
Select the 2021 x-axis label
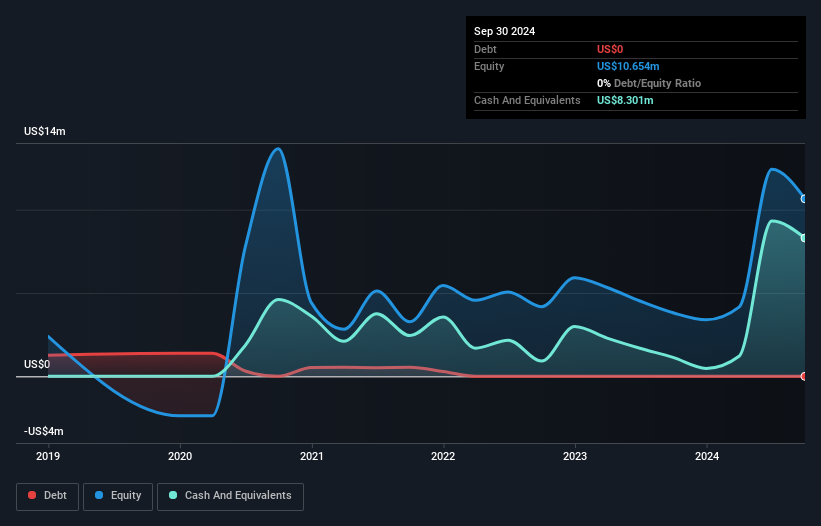312,456
